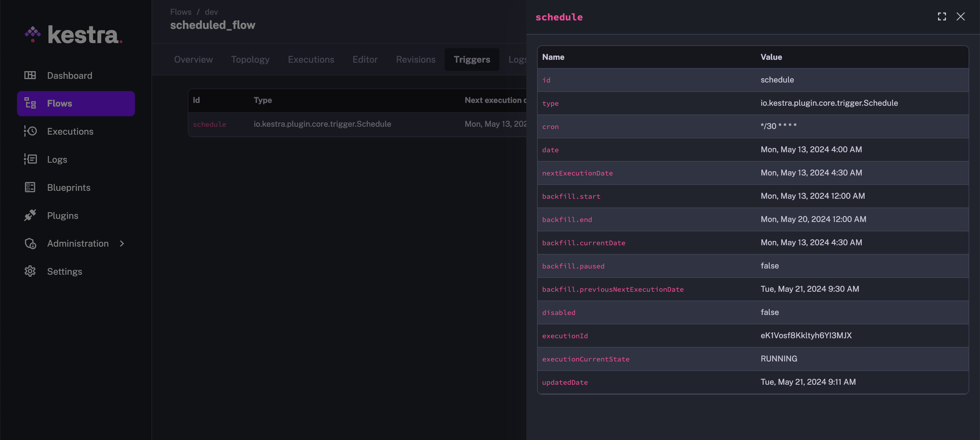This screenshot has height=440, width=980.
Task: Click the Logs list icon in sidebar
Action: (x=30, y=159)
